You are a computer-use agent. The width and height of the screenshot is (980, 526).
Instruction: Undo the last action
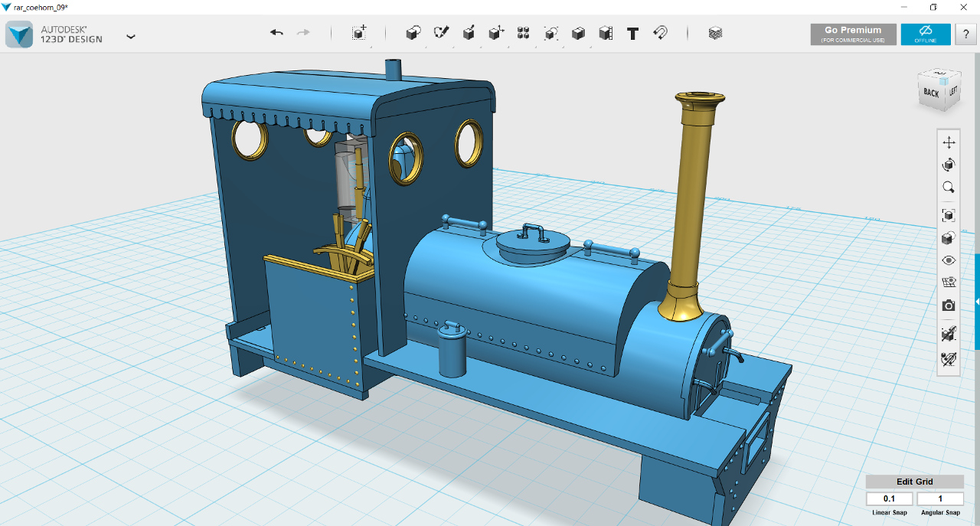tap(276, 33)
